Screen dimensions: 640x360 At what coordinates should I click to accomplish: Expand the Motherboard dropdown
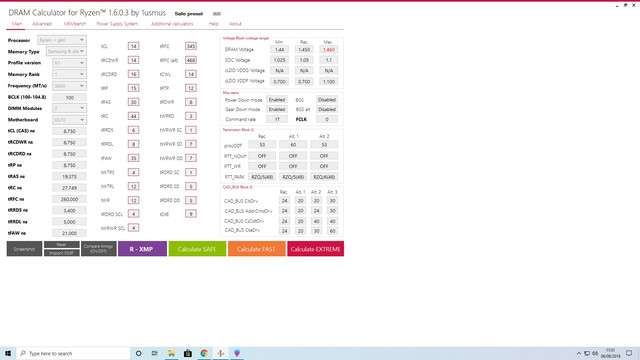coord(69,120)
